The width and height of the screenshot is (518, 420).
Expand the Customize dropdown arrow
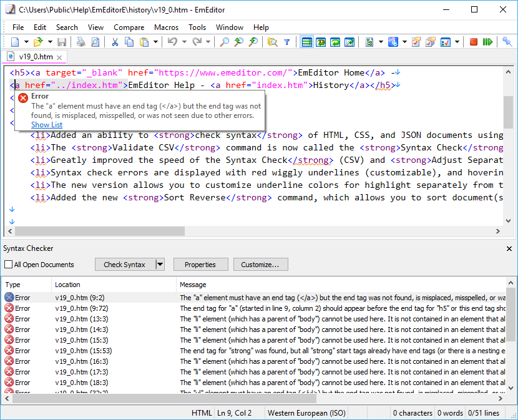457,42
